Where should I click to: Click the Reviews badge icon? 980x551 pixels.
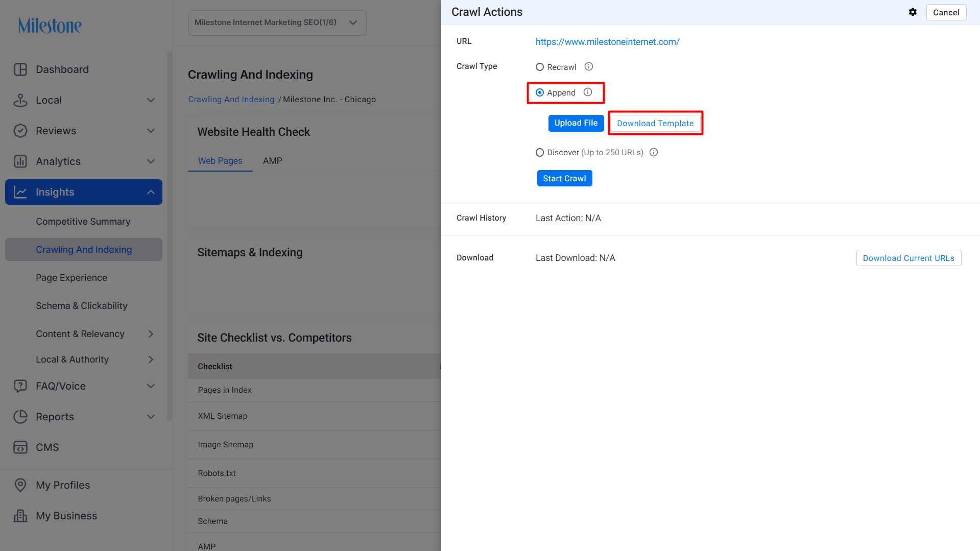point(20,131)
